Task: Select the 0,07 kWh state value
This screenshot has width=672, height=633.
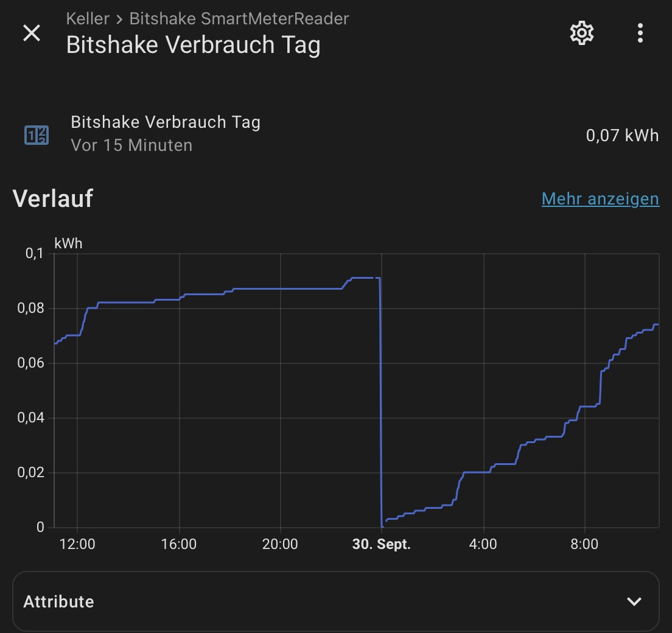Action: click(622, 135)
